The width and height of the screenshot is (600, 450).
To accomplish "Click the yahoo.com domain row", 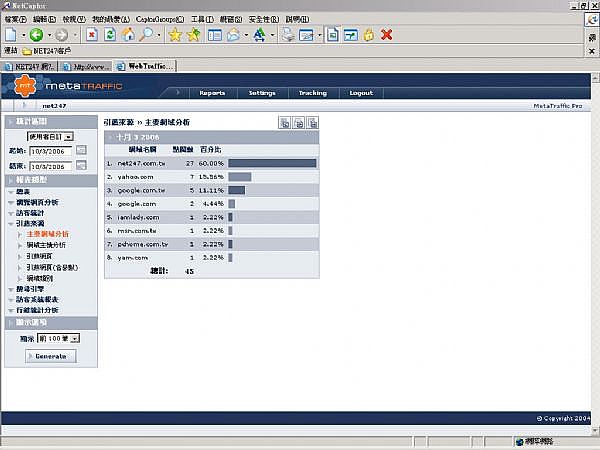I will 212,177.
